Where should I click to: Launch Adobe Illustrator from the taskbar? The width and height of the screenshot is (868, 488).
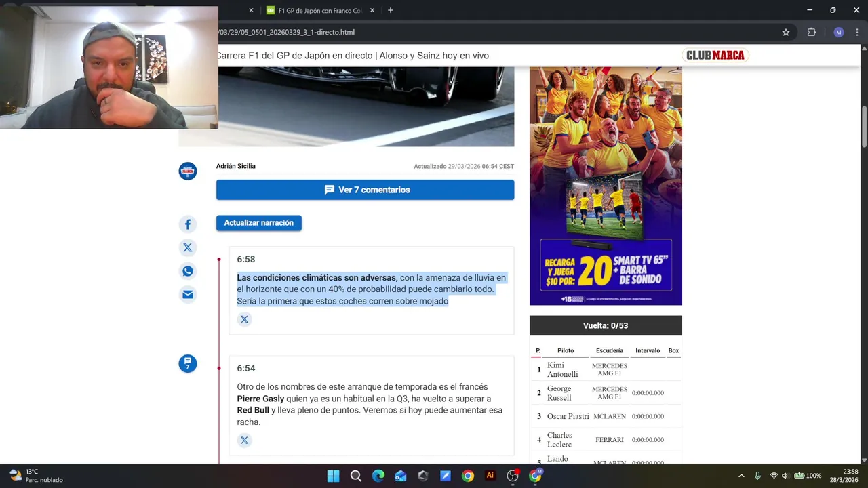[x=490, y=476]
